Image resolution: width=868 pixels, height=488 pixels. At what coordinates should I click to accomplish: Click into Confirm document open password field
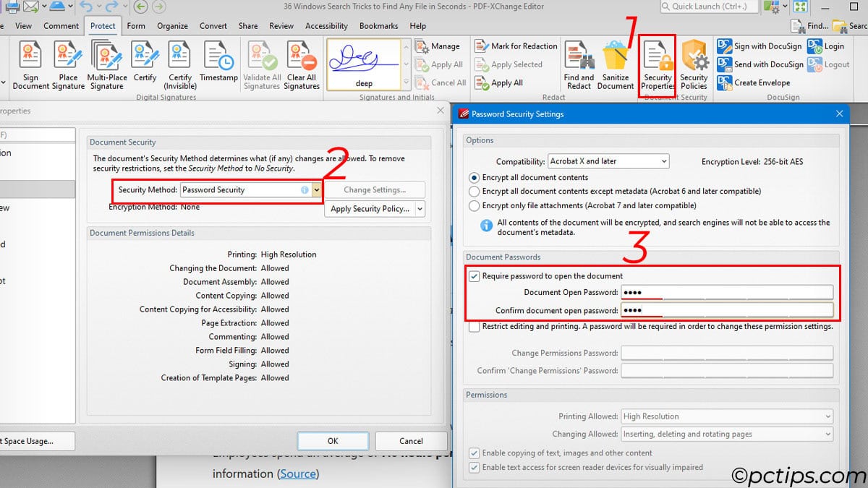click(x=727, y=310)
